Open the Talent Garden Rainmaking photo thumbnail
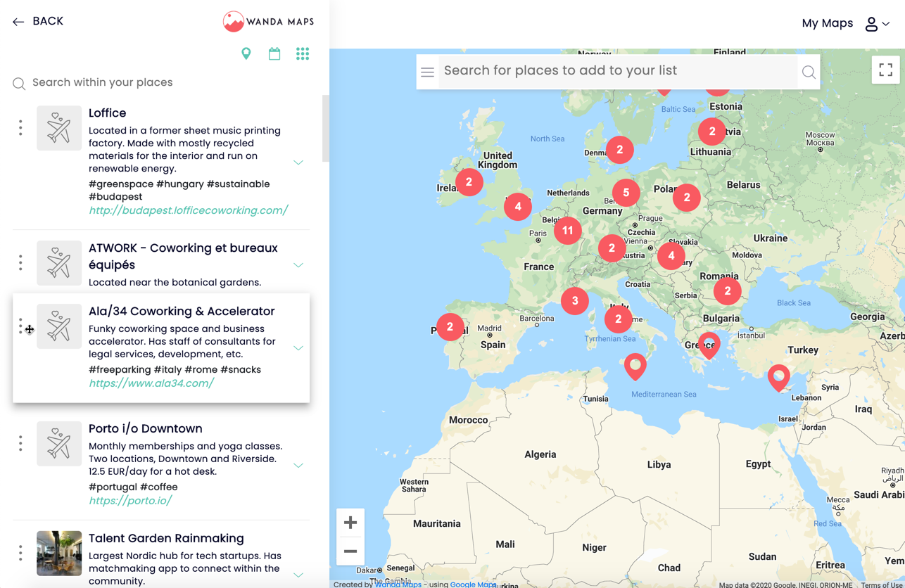This screenshot has height=588, width=905. point(59,554)
